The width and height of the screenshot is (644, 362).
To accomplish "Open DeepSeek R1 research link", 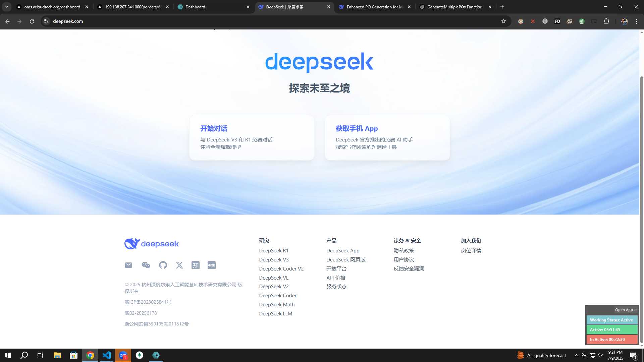I will [x=274, y=251].
